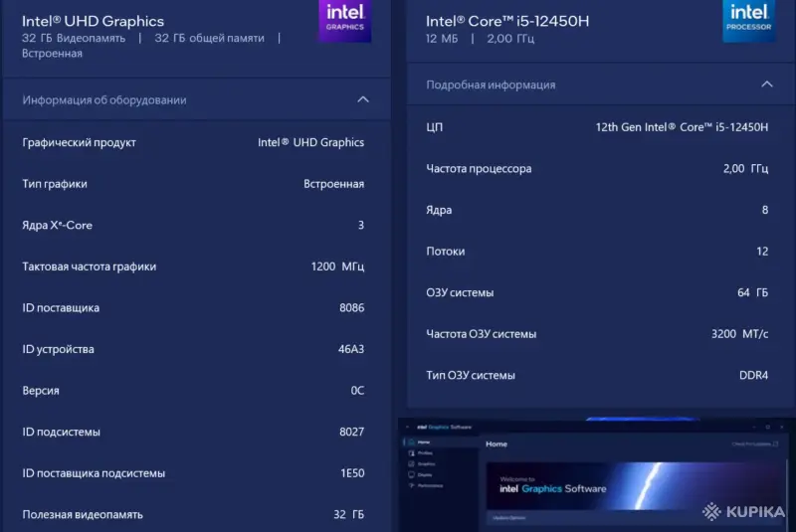Collapse the «Информация об оборудовании» section chevron
The height and width of the screenshot is (532, 796).
click(x=363, y=99)
